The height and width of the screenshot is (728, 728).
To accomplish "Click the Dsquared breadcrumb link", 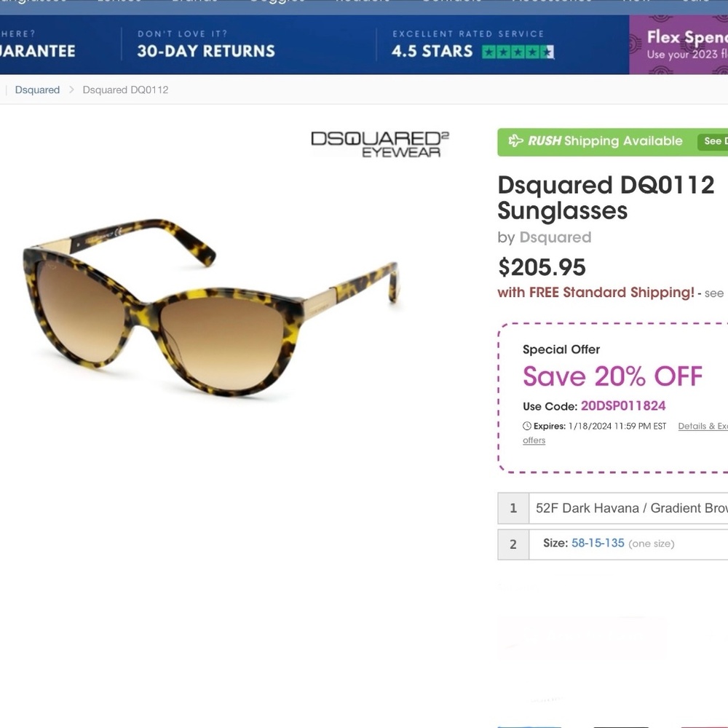I will [x=37, y=90].
